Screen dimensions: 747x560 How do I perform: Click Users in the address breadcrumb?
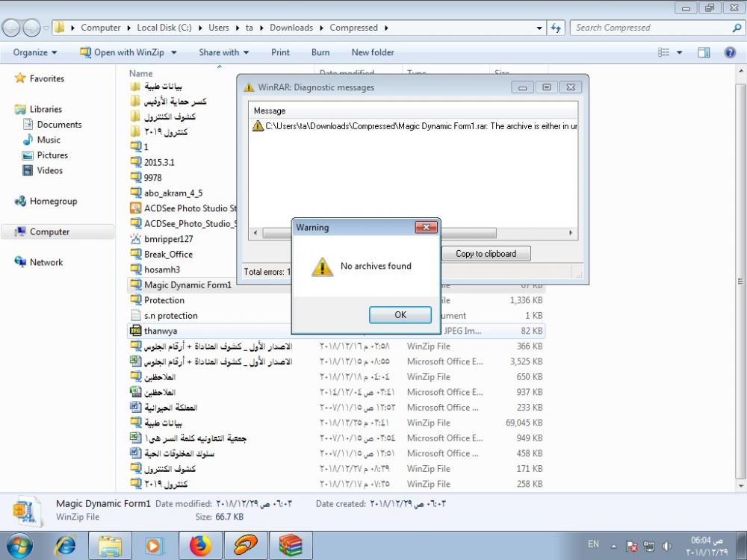click(x=219, y=28)
